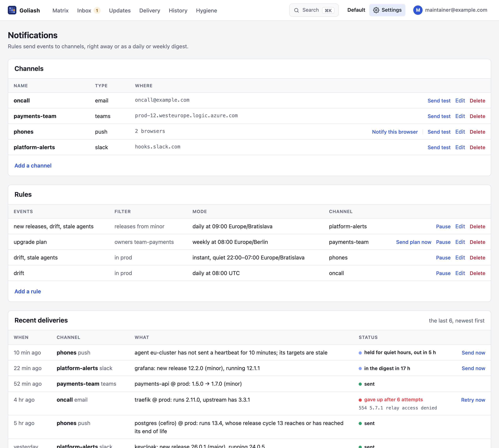Open the Matrix tab

tap(60, 11)
